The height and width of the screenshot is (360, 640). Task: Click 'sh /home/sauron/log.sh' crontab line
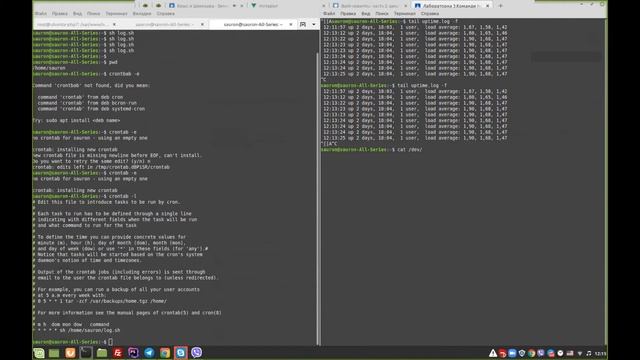coord(90,330)
